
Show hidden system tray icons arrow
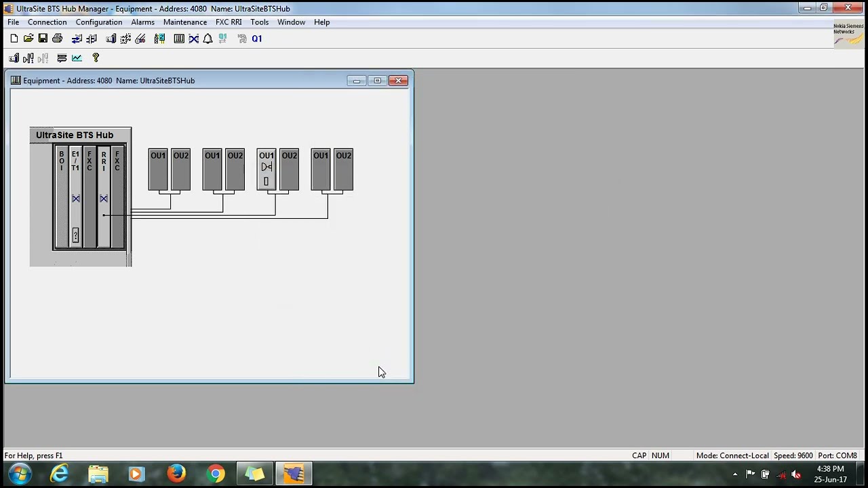pos(735,474)
